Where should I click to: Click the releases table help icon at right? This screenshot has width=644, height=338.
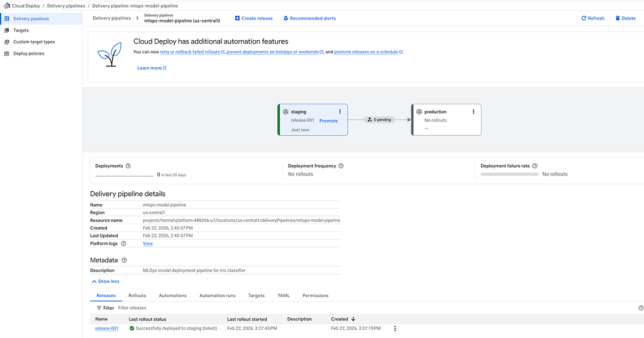[641, 308]
